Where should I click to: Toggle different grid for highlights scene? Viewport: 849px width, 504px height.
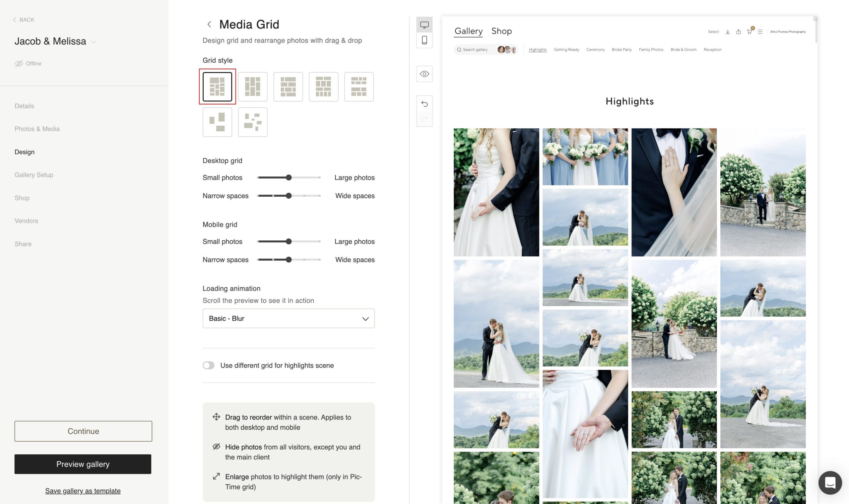pyautogui.click(x=209, y=365)
